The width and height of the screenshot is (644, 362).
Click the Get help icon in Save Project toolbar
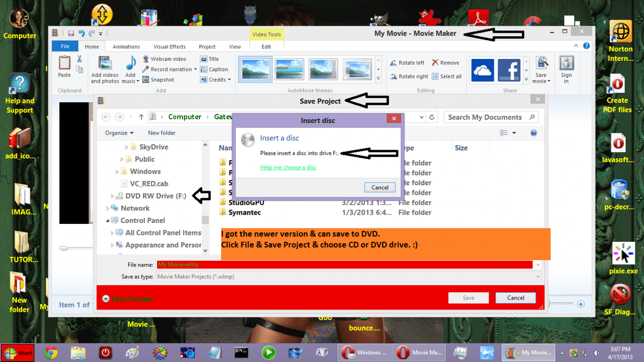tap(533, 133)
